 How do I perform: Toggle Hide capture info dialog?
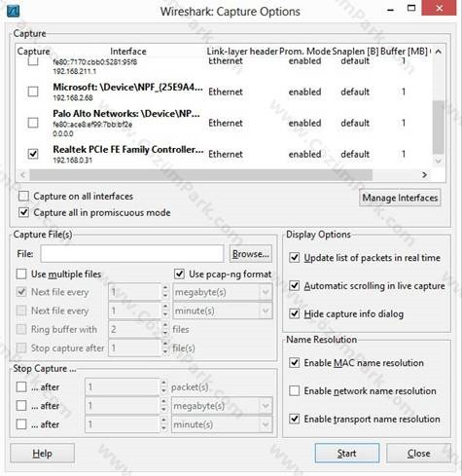coord(294,313)
